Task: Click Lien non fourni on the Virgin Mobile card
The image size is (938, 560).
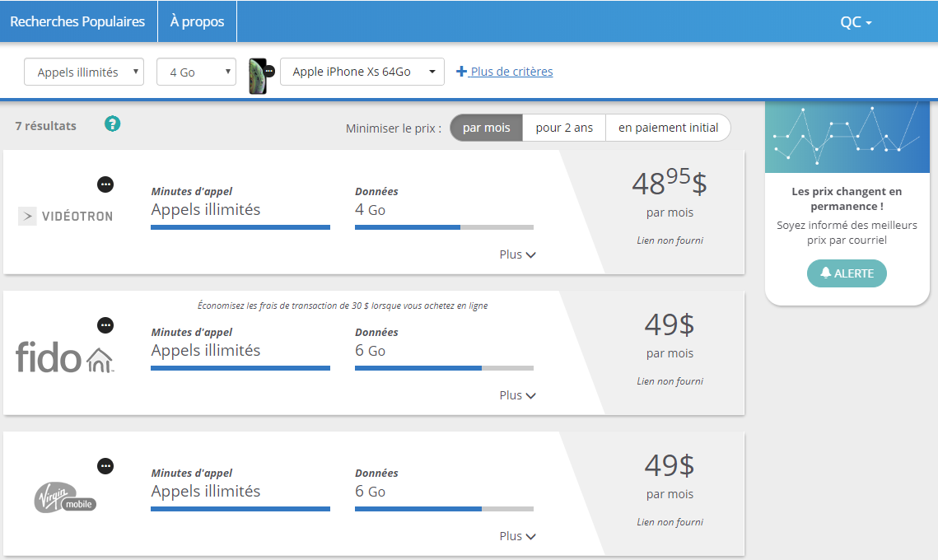Action: (670, 522)
